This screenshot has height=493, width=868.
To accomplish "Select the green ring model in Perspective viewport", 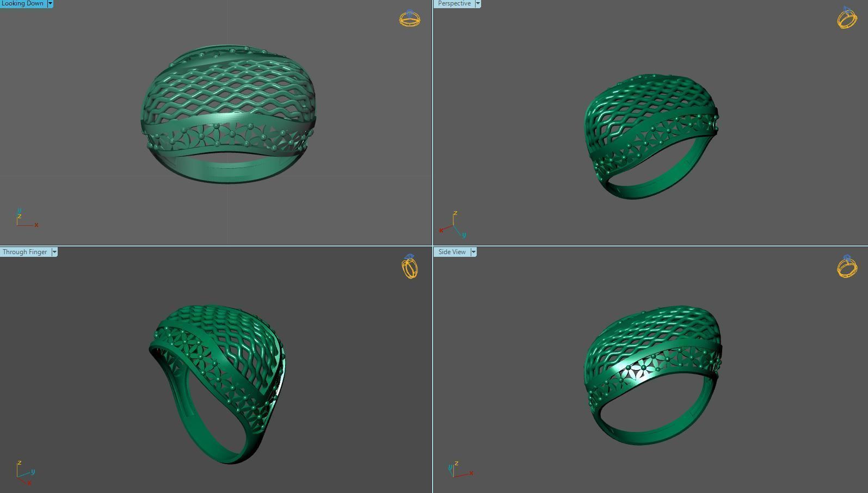I will click(x=651, y=136).
